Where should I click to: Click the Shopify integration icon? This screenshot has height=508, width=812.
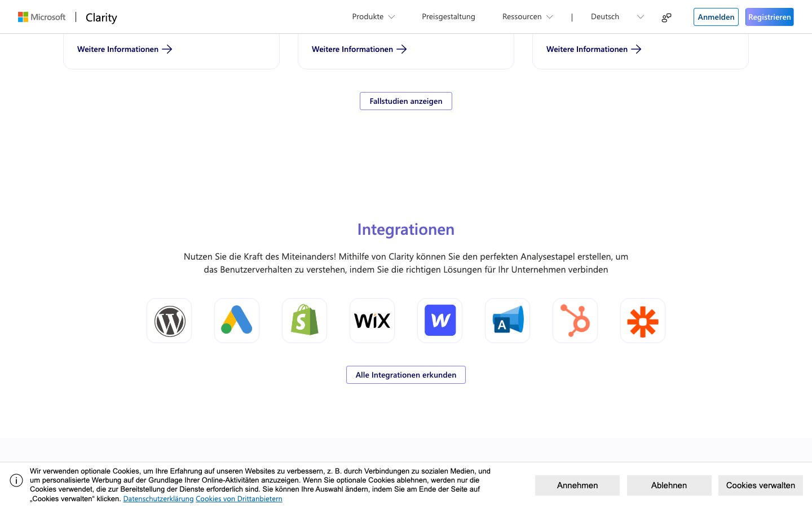coord(304,321)
